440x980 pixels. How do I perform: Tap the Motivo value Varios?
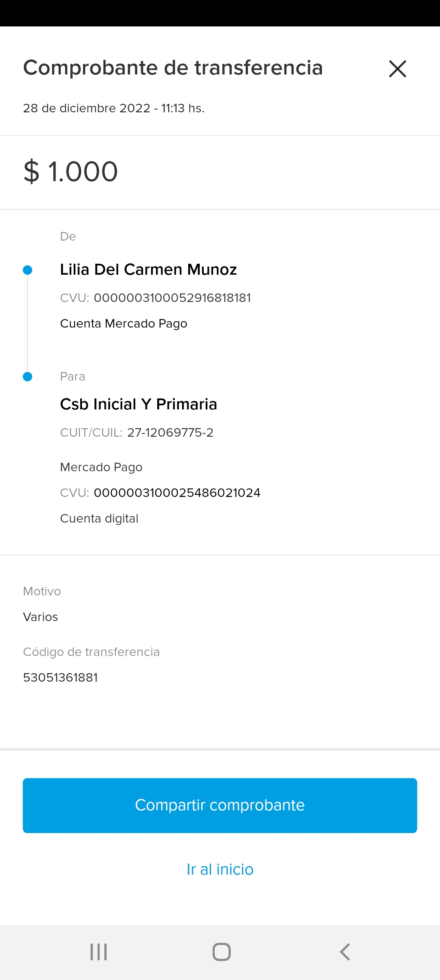coord(40,617)
